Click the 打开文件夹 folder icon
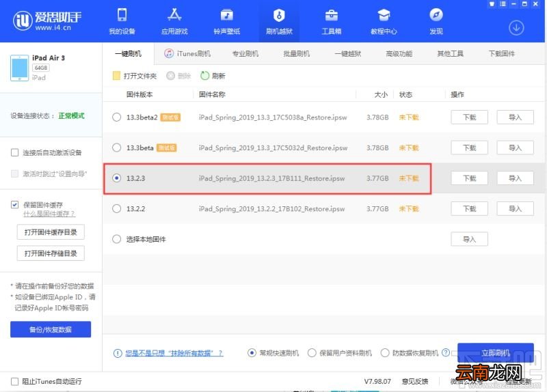This screenshot has height=392, width=547. (116, 76)
